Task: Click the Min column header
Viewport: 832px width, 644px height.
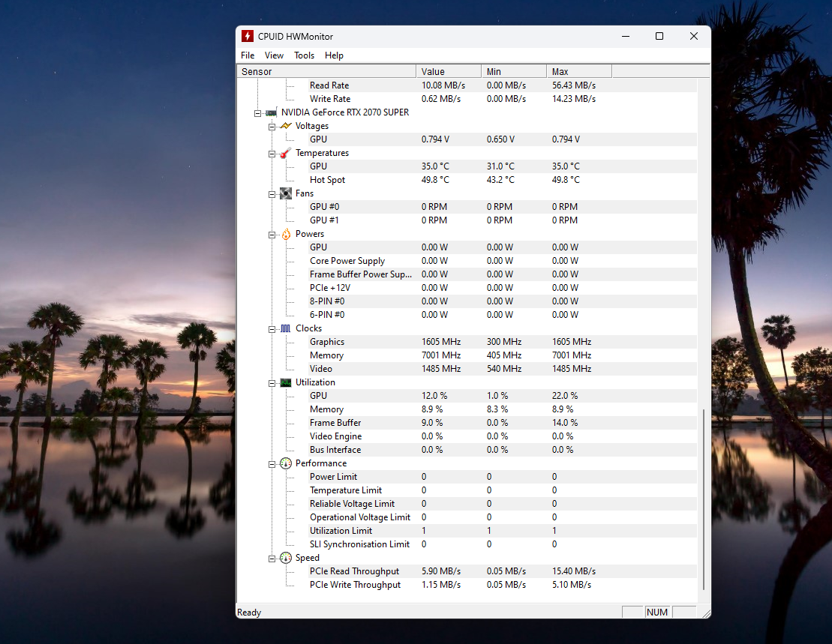Action: point(514,71)
